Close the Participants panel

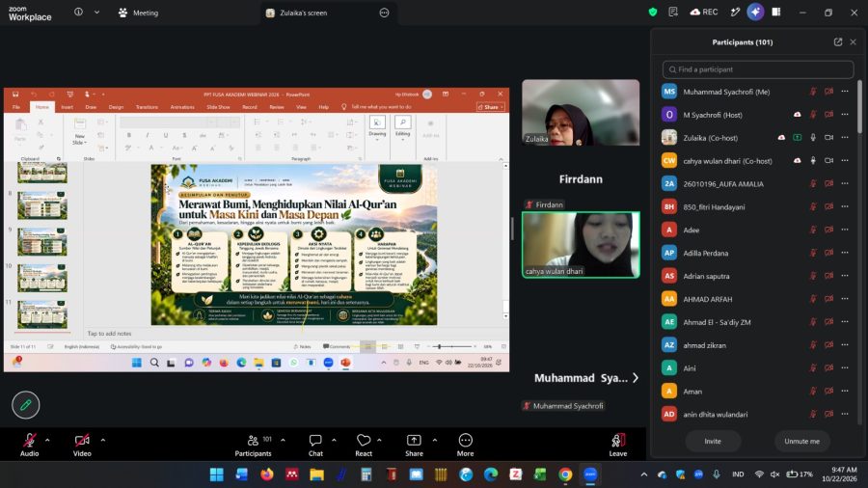[x=854, y=42]
